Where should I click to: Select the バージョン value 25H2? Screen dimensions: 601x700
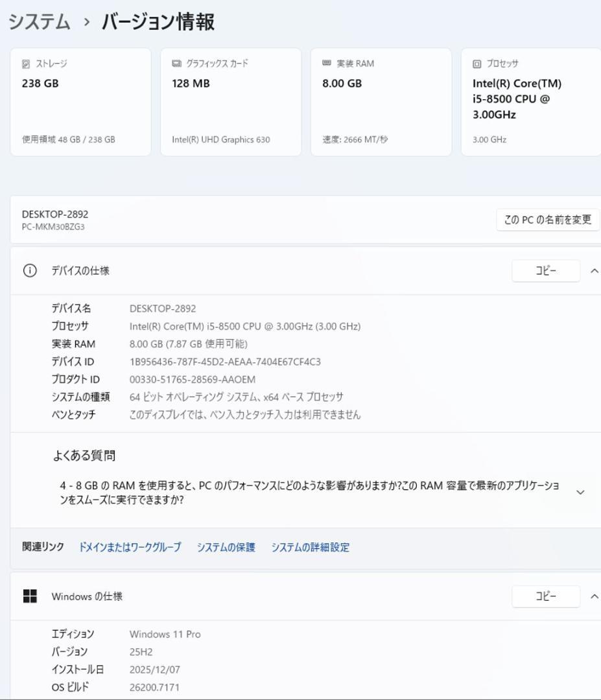[x=141, y=652]
